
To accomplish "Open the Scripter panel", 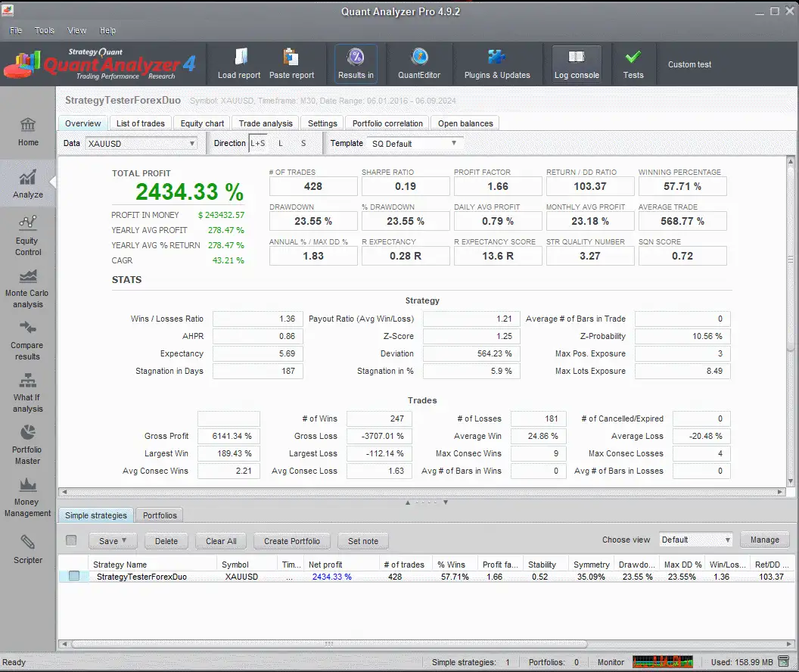I will pos(27,550).
